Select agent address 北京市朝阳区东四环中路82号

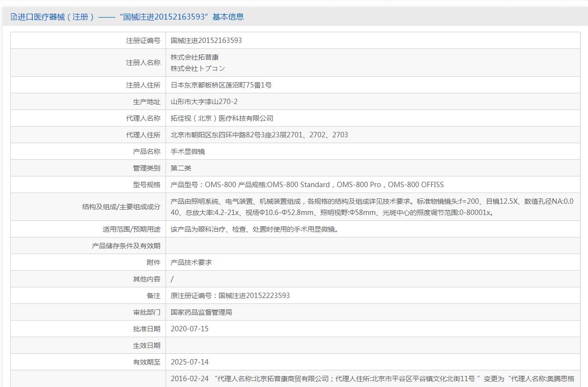pyautogui.click(x=259, y=135)
